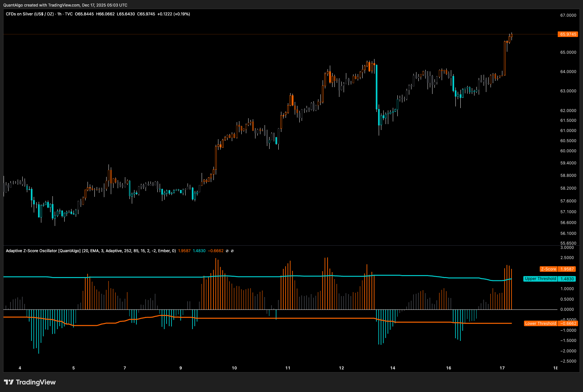Click date label 10 on time axis
583x392 pixels.
click(234, 368)
